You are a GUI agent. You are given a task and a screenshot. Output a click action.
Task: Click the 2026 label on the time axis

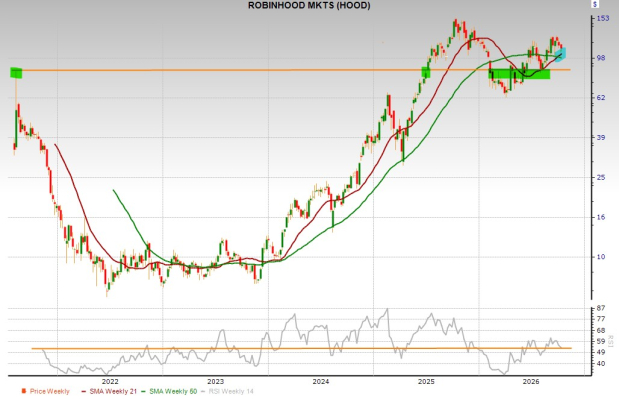pyautogui.click(x=531, y=381)
